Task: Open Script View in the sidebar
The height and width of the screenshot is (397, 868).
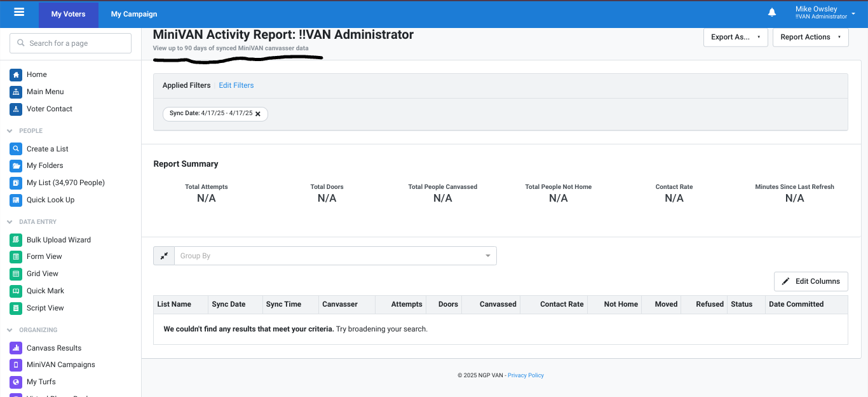Action: coord(45,308)
